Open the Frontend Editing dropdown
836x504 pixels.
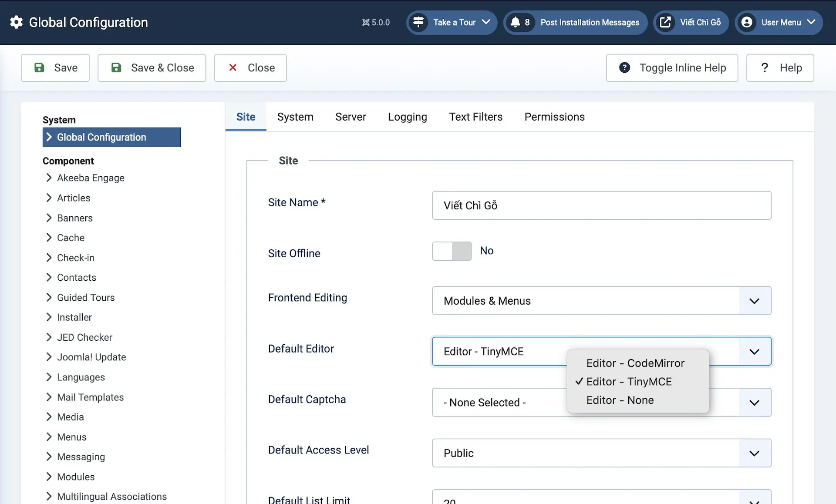coord(601,301)
